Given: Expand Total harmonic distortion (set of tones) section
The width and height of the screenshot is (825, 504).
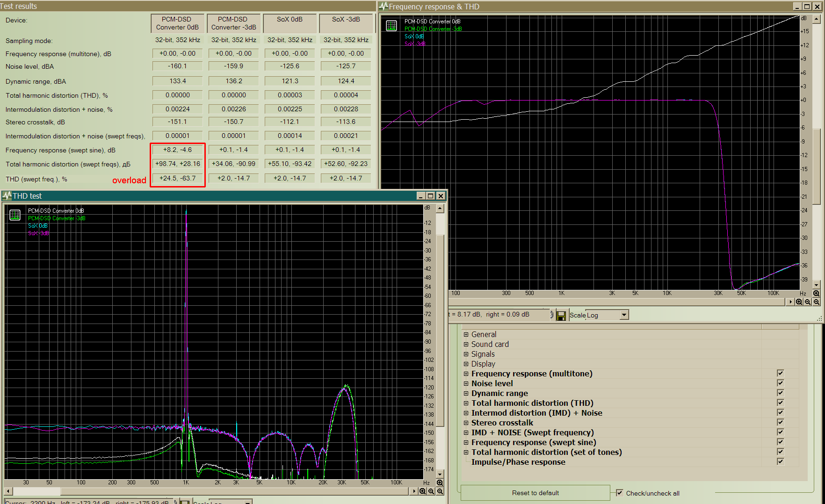Looking at the screenshot, I should (x=466, y=453).
